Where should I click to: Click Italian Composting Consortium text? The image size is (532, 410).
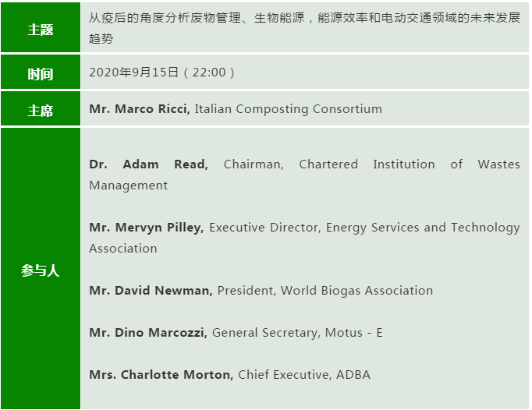pos(288,109)
